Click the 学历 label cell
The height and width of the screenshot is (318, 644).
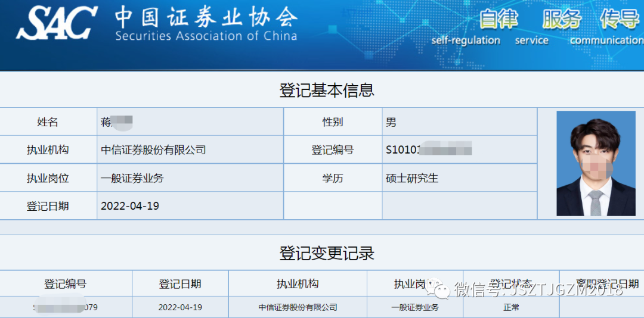[332, 178]
